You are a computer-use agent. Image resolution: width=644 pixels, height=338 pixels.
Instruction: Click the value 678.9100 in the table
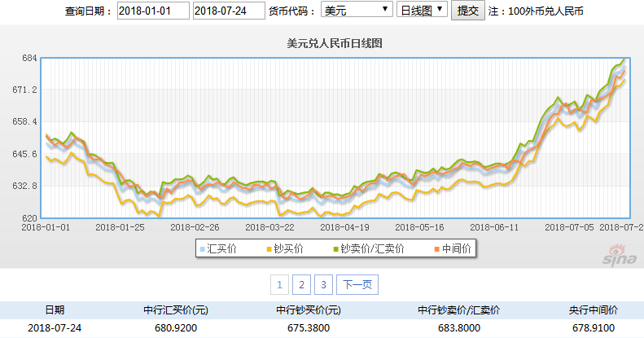pos(593,328)
